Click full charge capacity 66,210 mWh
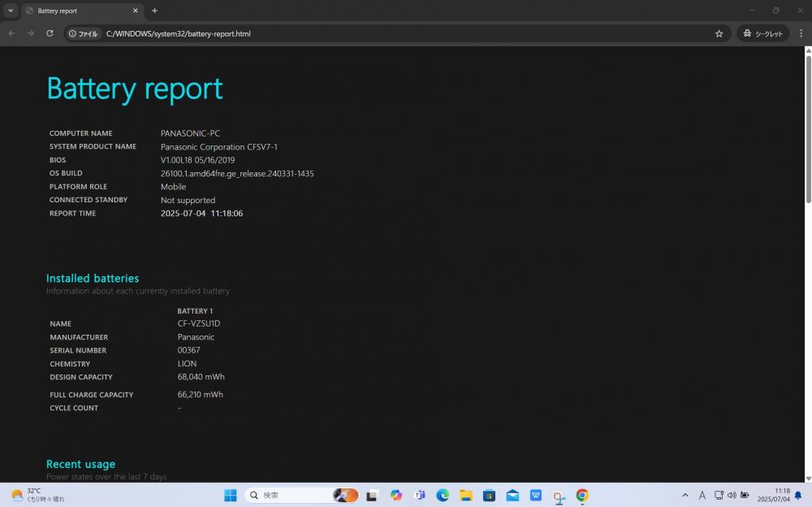This screenshot has width=812, height=507. pos(201,395)
